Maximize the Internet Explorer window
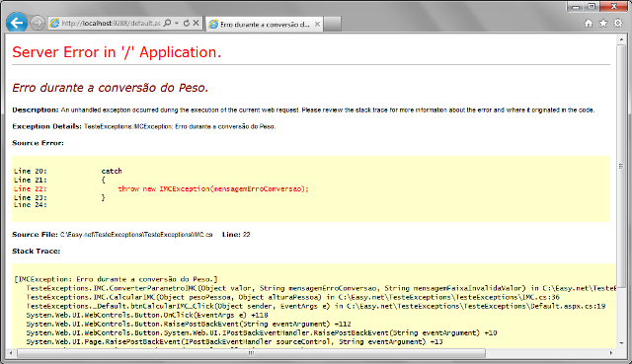Image resolution: width=632 pixels, height=364 pixels. [x=592, y=7]
